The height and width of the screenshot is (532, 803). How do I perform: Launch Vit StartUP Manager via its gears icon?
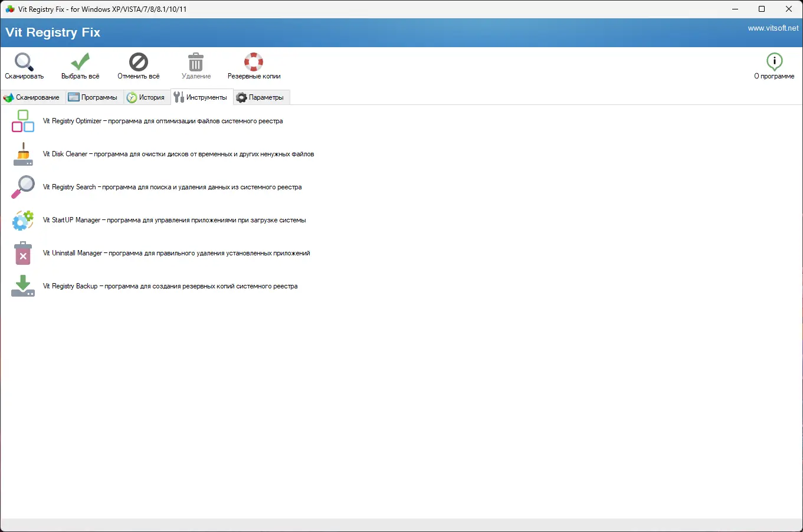pyautogui.click(x=23, y=220)
